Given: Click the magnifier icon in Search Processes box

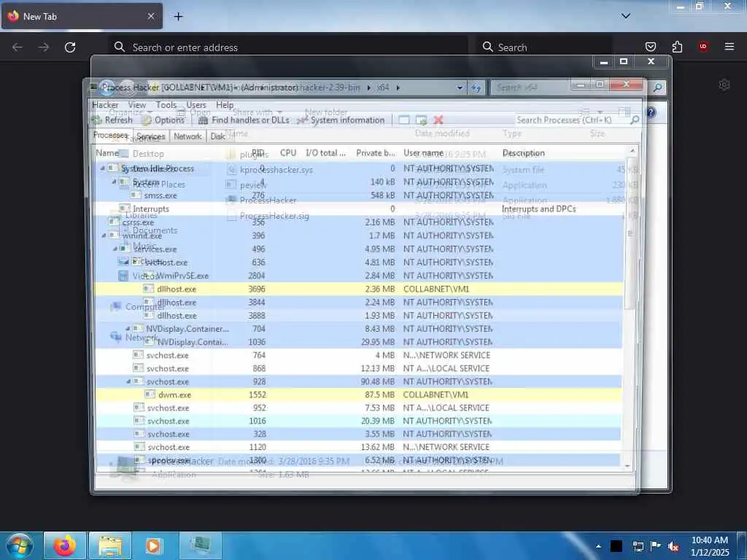Looking at the screenshot, I should (x=635, y=120).
